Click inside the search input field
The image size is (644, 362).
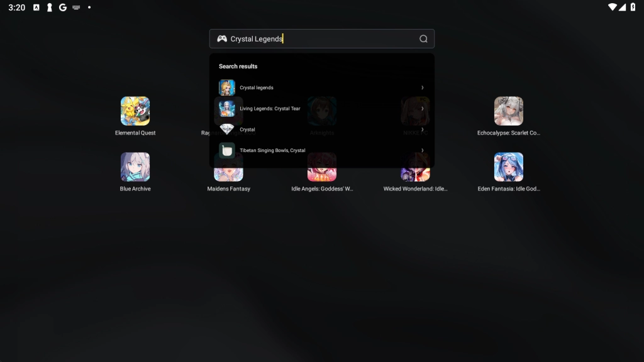click(314, 38)
